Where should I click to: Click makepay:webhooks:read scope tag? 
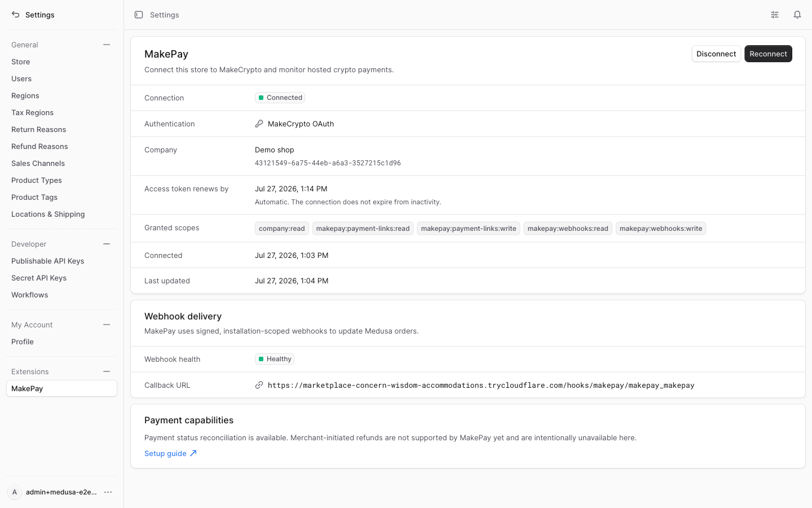click(x=568, y=229)
